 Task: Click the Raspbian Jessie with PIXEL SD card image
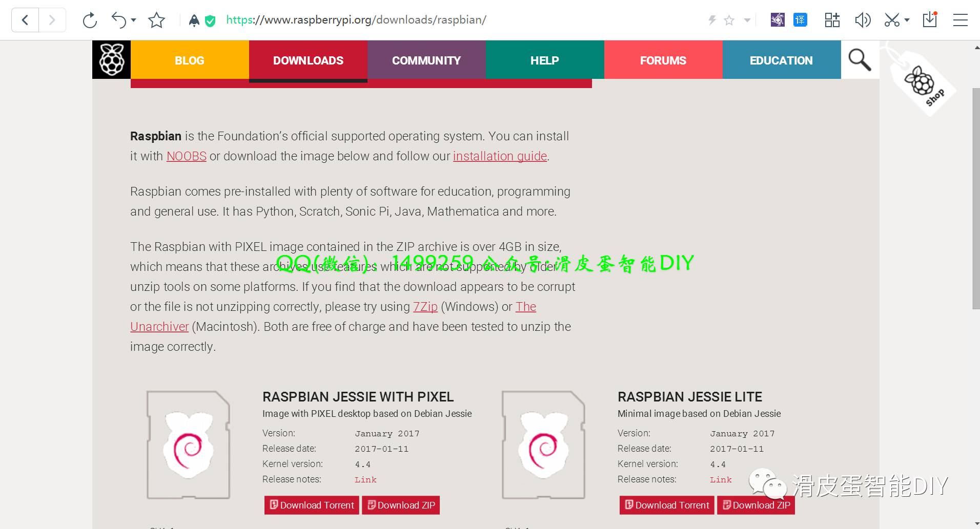[x=188, y=445]
